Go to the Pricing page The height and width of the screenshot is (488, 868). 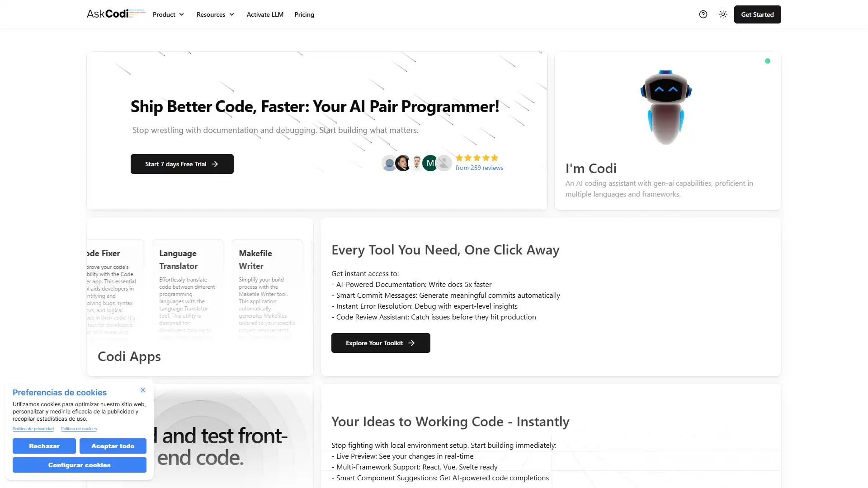click(304, 14)
